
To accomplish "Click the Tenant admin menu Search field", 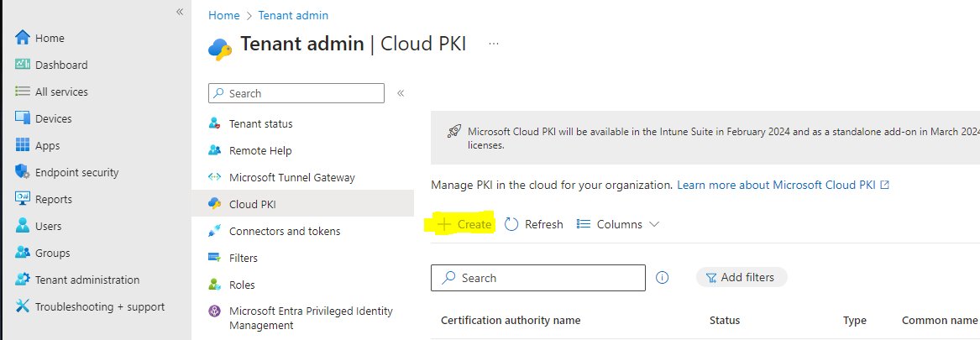I will pos(296,93).
